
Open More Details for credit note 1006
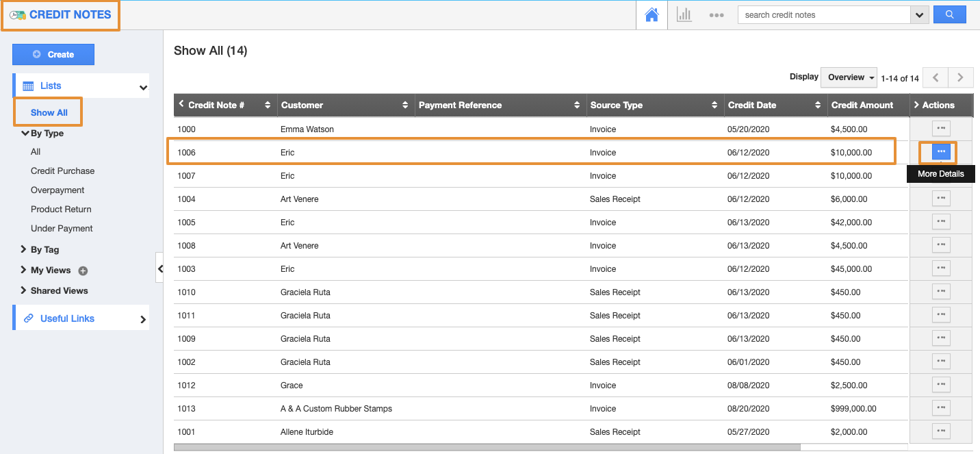coord(941,151)
